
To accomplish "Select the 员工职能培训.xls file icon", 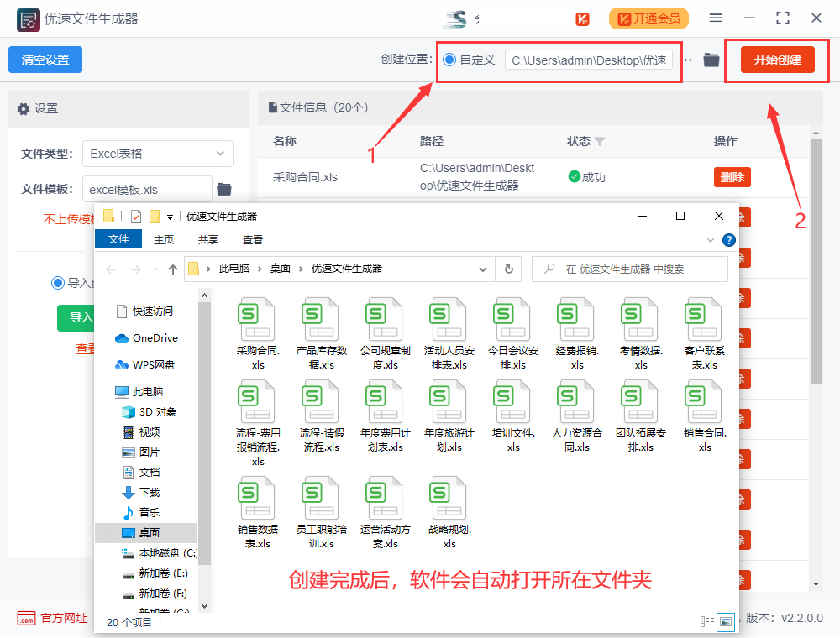I will click(x=320, y=499).
